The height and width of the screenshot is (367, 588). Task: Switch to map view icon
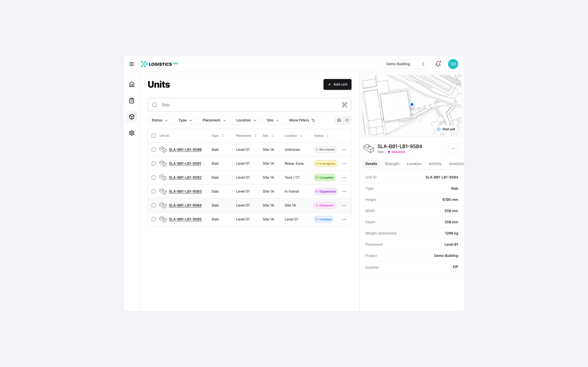(x=347, y=120)
